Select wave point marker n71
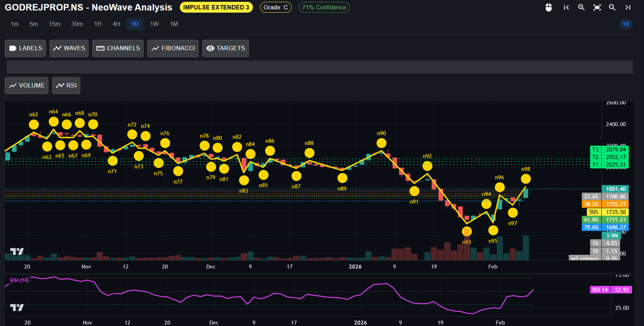This screenshot has width=644, height=326. point(112,160)
